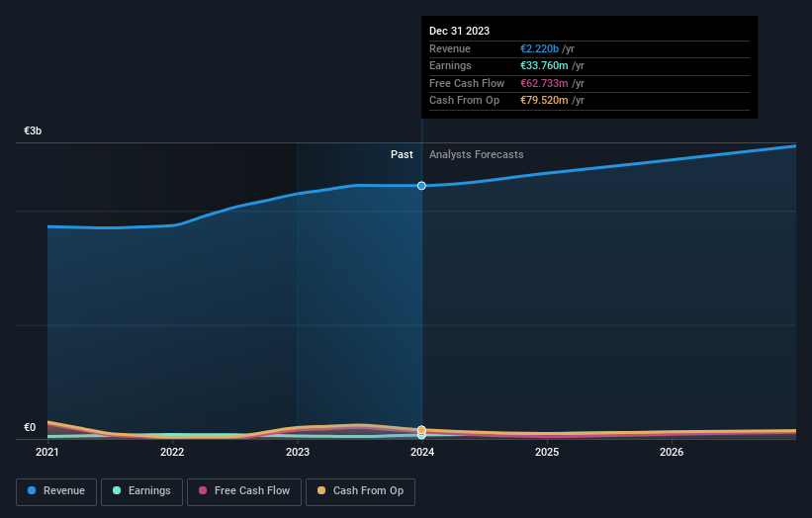Viewport: 812px width, 518px height.
Task: Toggle the Revenue legend button
Action: (x=56, y=491)
